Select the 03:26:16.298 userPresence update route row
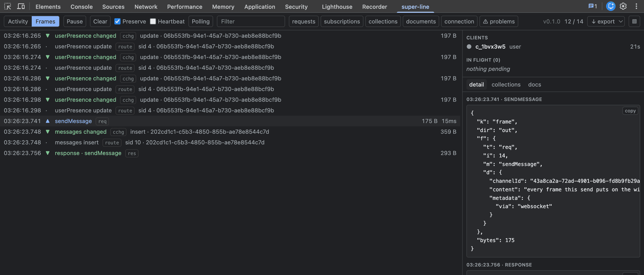Viewport: 644px width, 275px height. coord(230,110)
